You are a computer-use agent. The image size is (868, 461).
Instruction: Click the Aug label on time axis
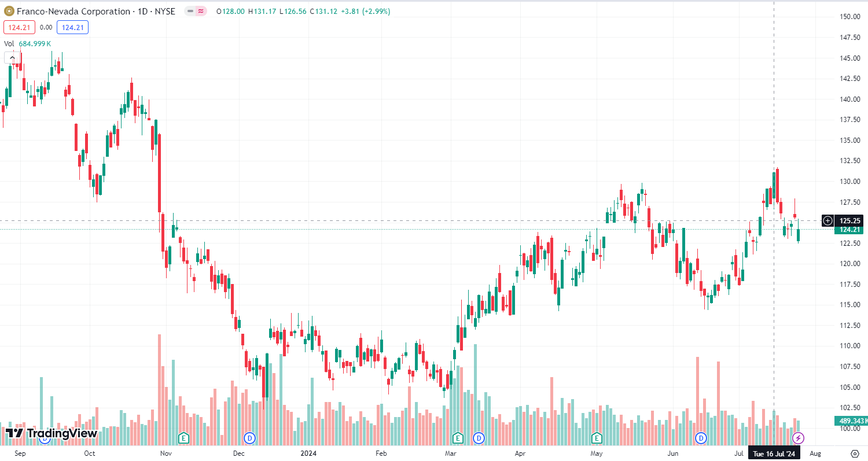tap(814, 453)
